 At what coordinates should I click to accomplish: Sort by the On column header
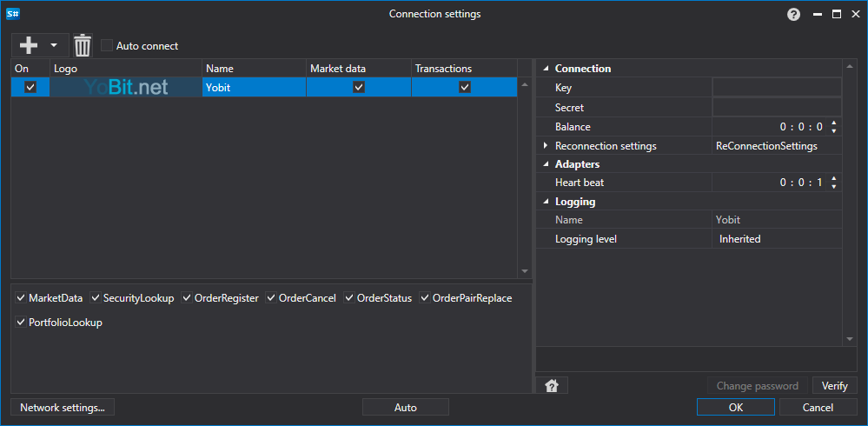[x=30, y=69]
